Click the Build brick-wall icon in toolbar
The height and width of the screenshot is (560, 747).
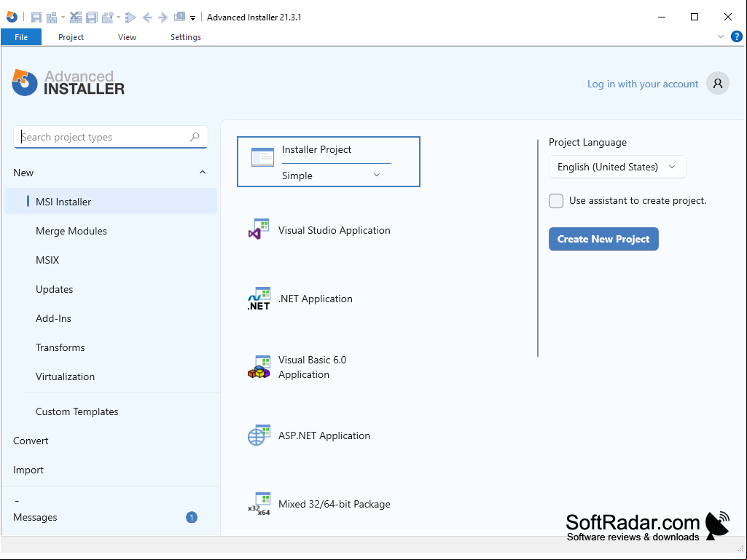pos(52,17)
